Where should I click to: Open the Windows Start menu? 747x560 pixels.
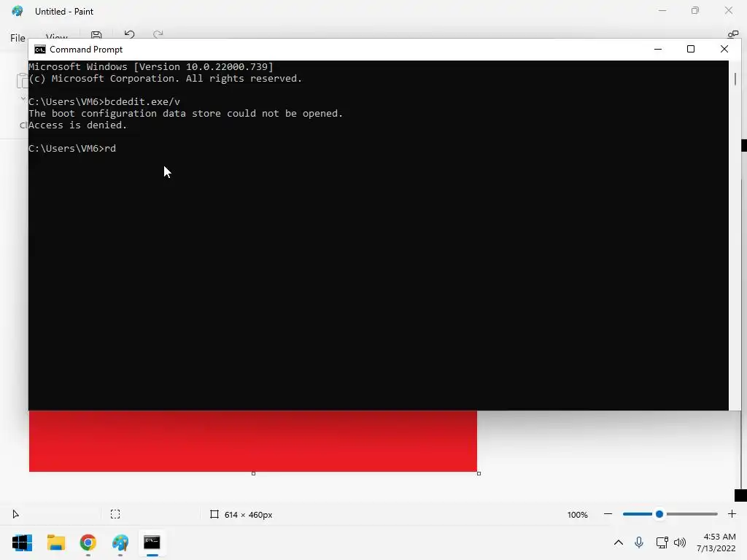click(x=22, y=542)
